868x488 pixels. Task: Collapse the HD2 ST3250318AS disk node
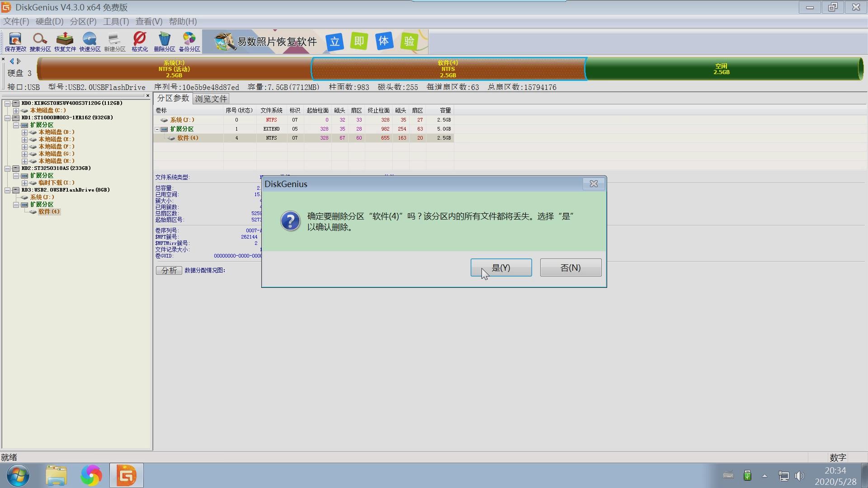tap(7, 168)
